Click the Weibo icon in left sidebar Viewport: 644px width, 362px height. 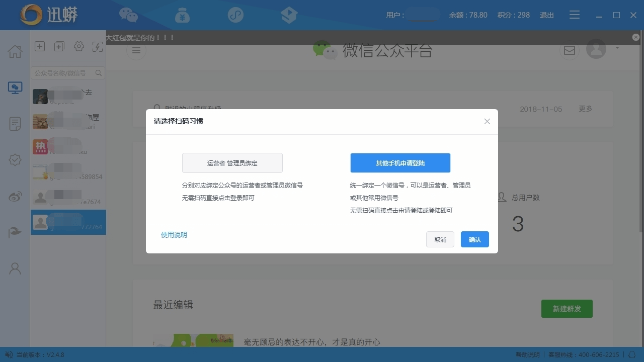pos(15,197)
